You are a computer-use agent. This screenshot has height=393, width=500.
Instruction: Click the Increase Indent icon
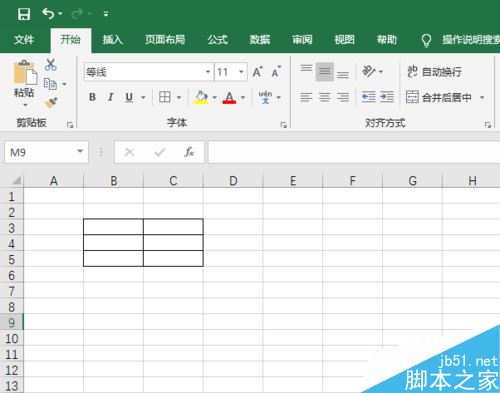pos(387,97)
